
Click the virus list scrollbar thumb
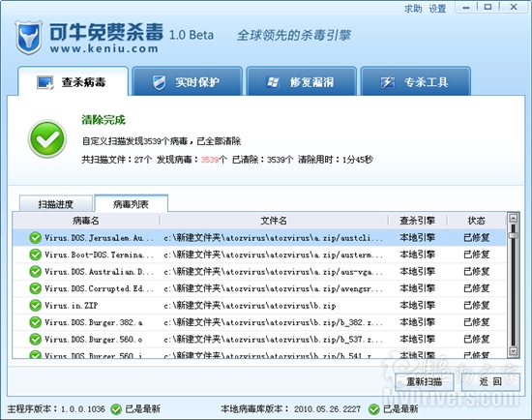point(514,235)
